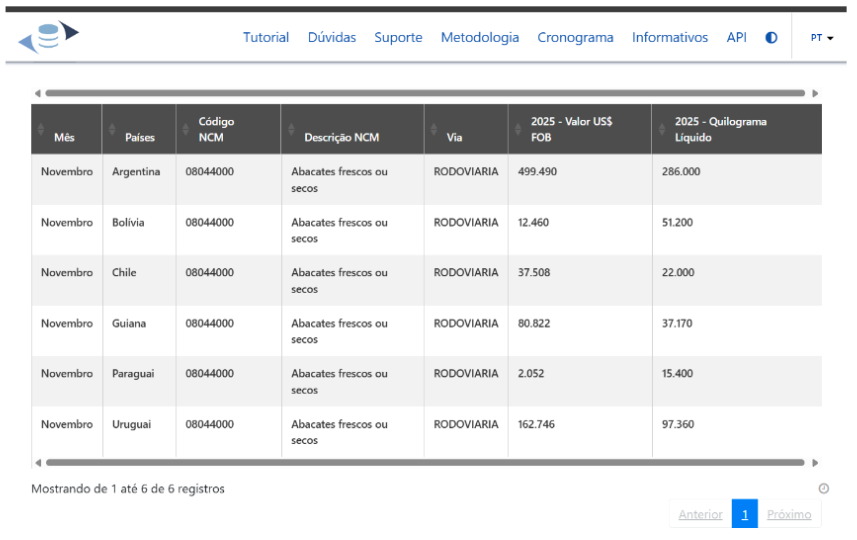Image resolution: width=857 pixels, height=540 pixels.
Task: Click the sort icon in the Mês column
Action: [41, 130]
